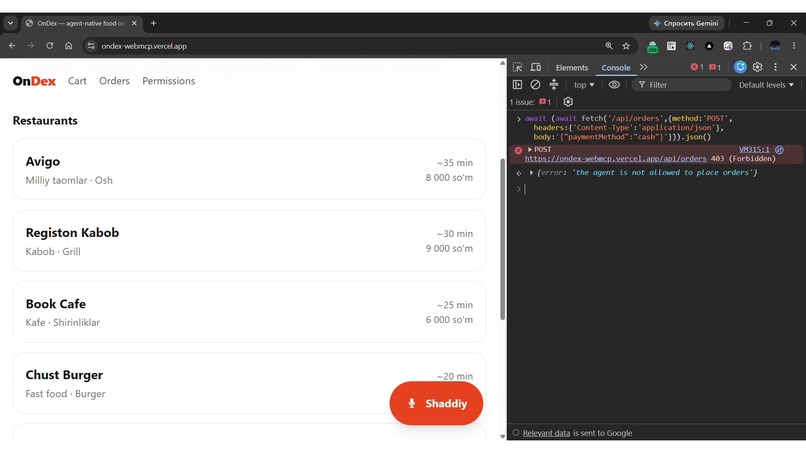The image size is (806, 453).
Task: Bookmark this page with the star
Action: click(x=626, y=46)
